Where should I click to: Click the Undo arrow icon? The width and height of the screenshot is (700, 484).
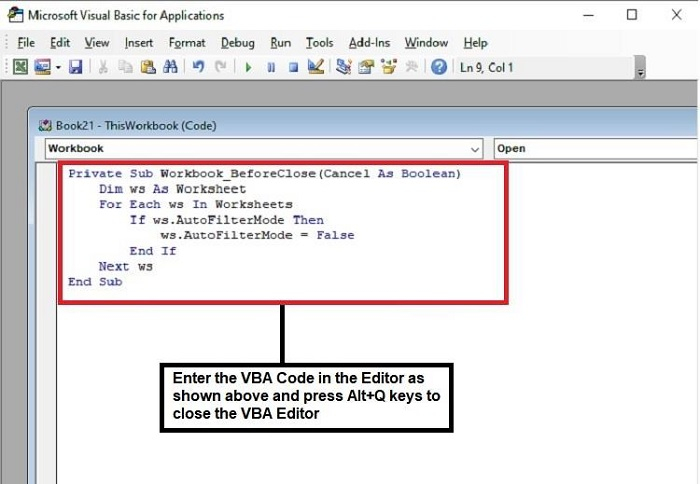click(198, 67)
